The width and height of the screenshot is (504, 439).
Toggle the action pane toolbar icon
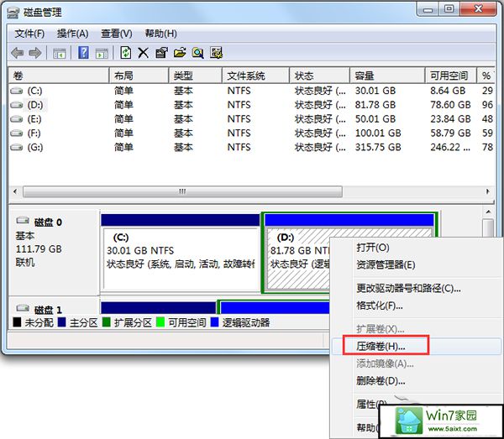(x=102, y=53)
